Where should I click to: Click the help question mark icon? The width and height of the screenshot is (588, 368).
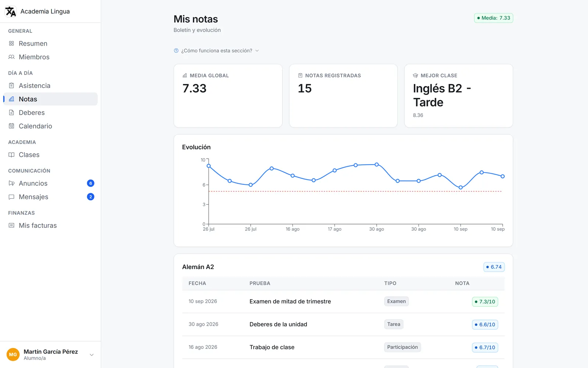pyautogui.click(x=176, y=51)
